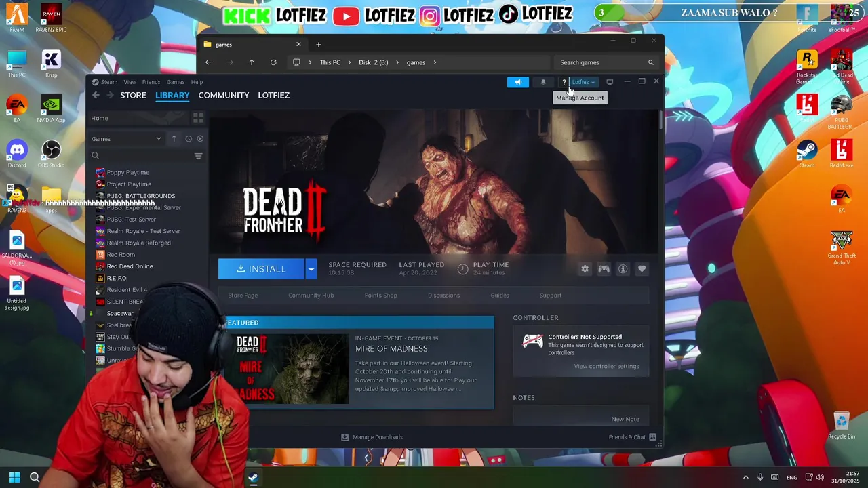This screenshot has width=868, height=488.
Task: Add Dead Frontier II to favorites
Action: pos(642,269)
